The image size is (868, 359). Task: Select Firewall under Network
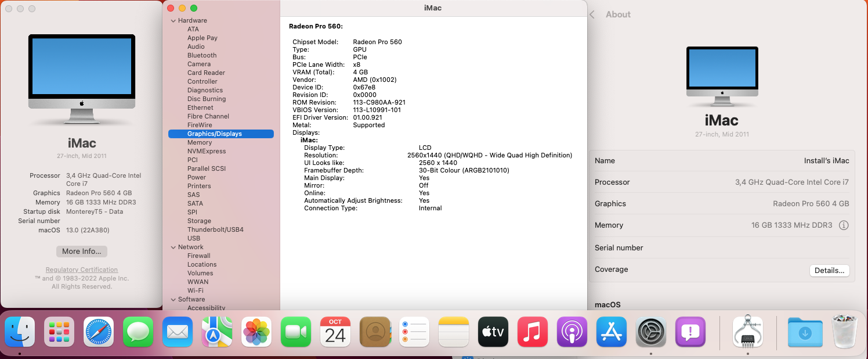coord(199,256)
